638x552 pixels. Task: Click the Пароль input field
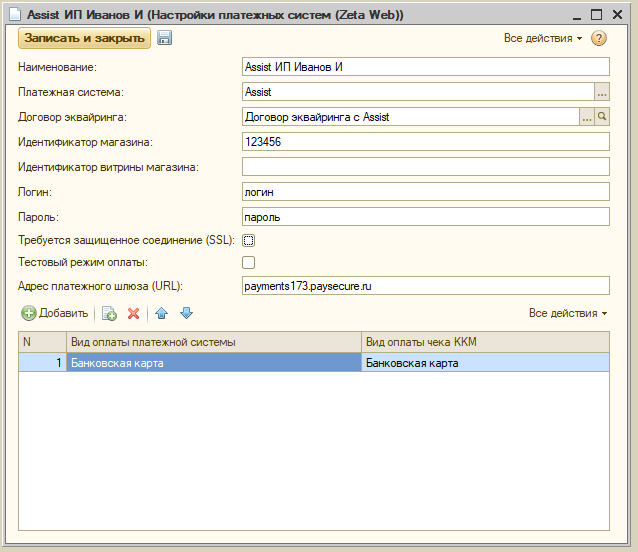[426, 217]
